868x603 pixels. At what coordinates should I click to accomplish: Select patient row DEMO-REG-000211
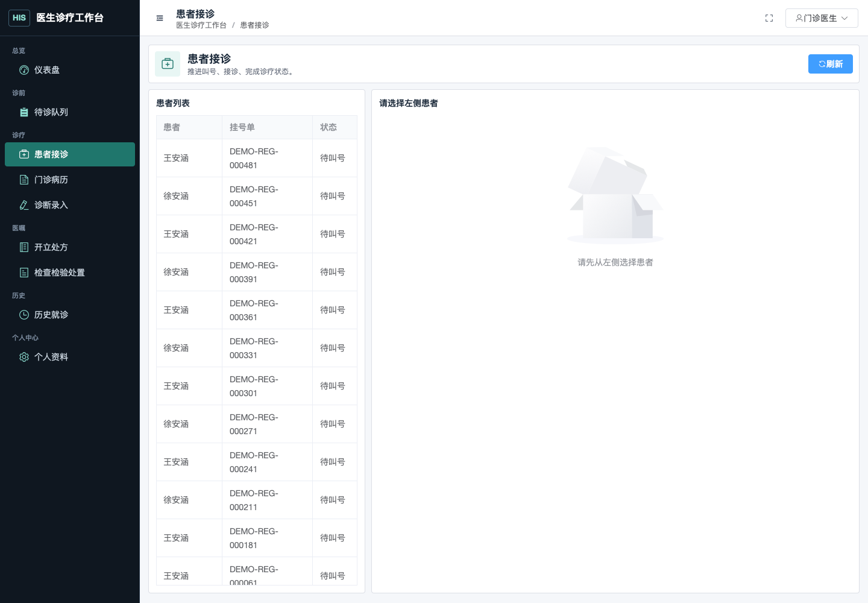coord(257,500)
